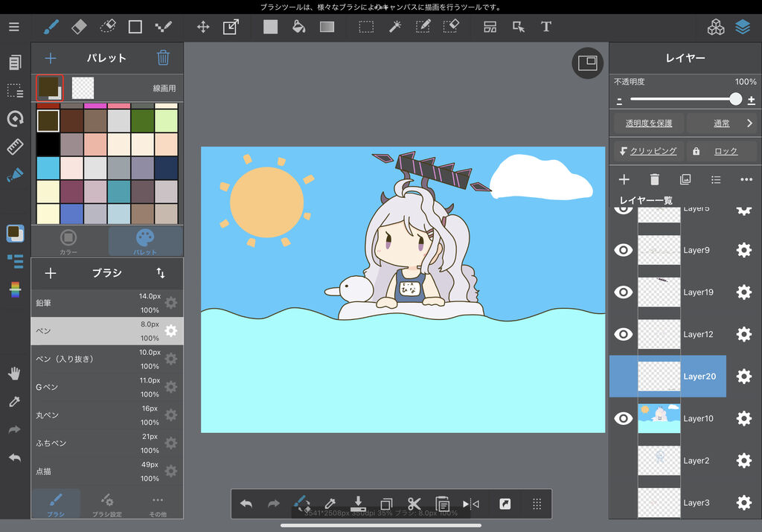
Task: Toggle the 透明度を保護 option
Action: [648, 123]
